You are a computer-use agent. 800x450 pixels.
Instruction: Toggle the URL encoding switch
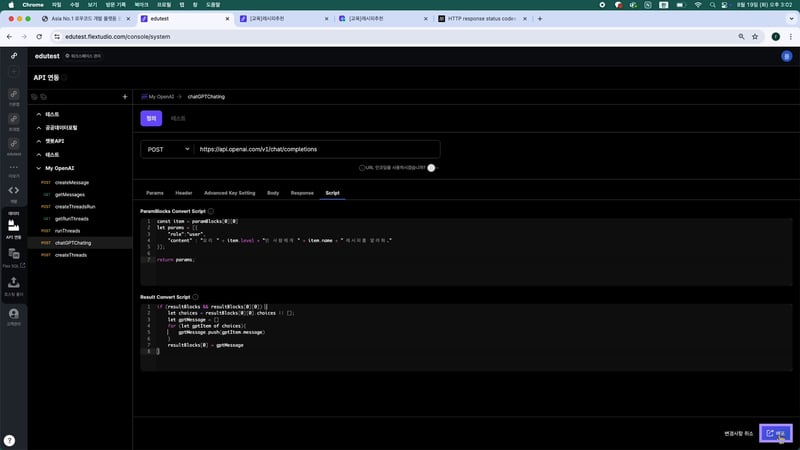(432, 168)
